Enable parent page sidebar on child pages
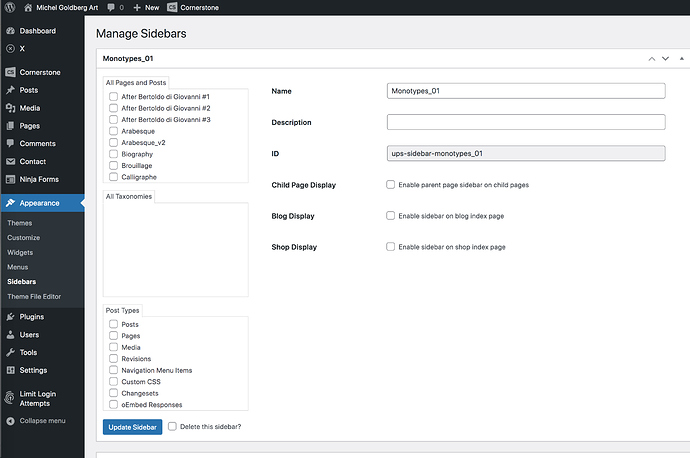This screenshot has height=458, width=690. [x=390, y=184]
